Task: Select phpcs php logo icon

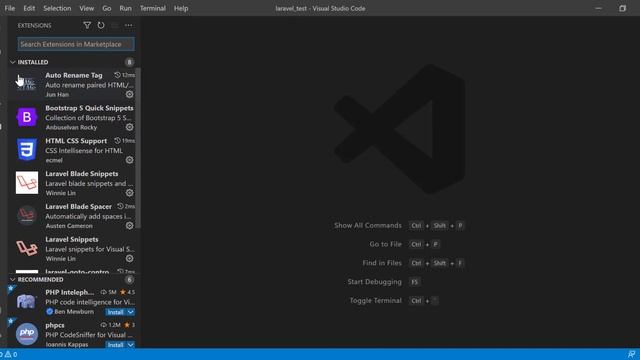Action: (x=27, y=334)
